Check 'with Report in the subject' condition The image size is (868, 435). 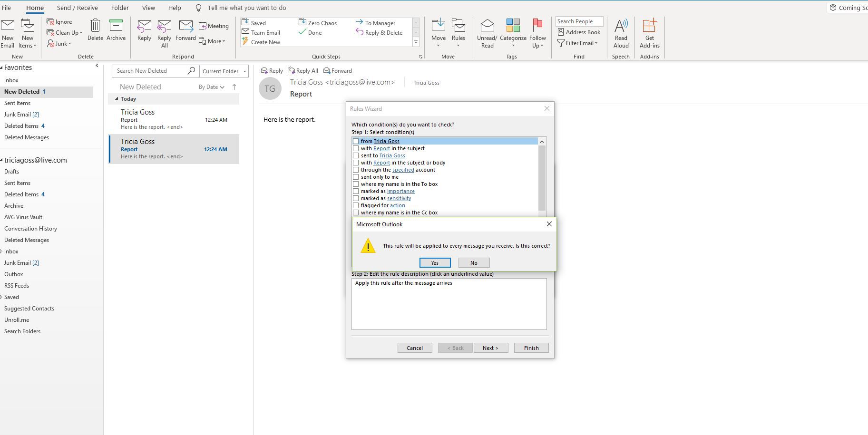pos(356,148)
